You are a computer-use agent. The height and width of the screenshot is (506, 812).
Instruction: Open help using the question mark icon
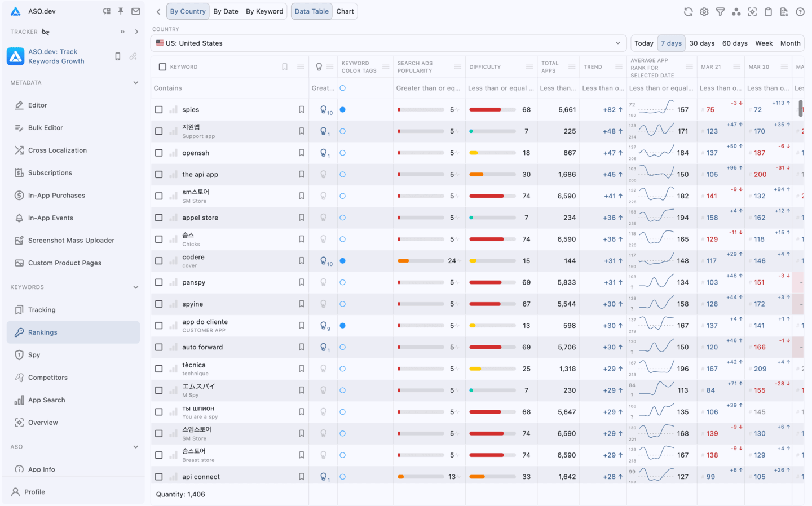tap(800, 11)
